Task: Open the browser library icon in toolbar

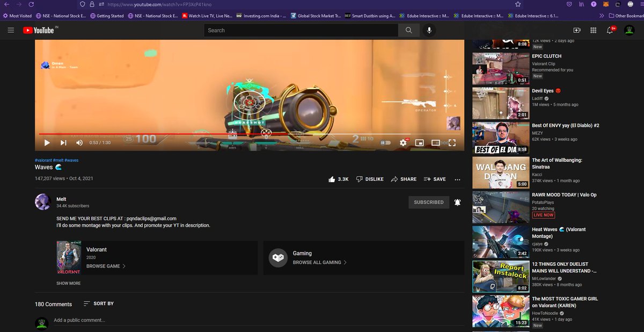Action: (x=581, y=4)
